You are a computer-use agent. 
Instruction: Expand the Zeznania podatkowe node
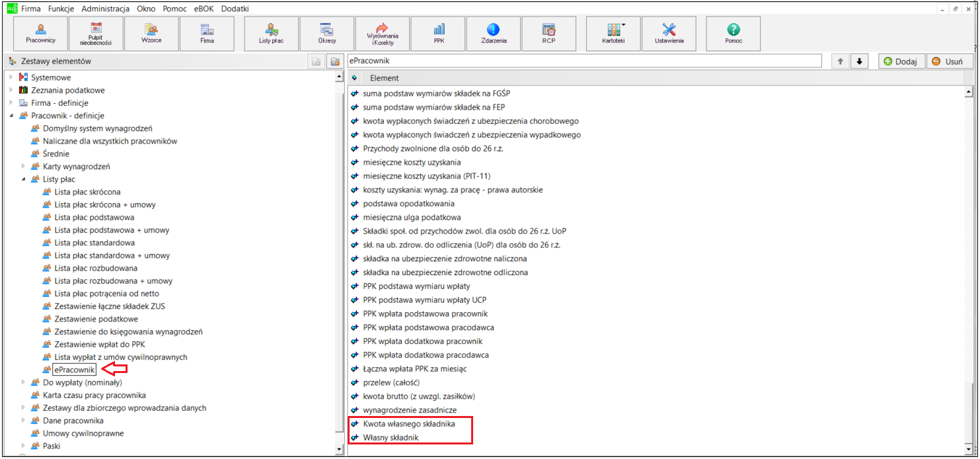[11, 90]
